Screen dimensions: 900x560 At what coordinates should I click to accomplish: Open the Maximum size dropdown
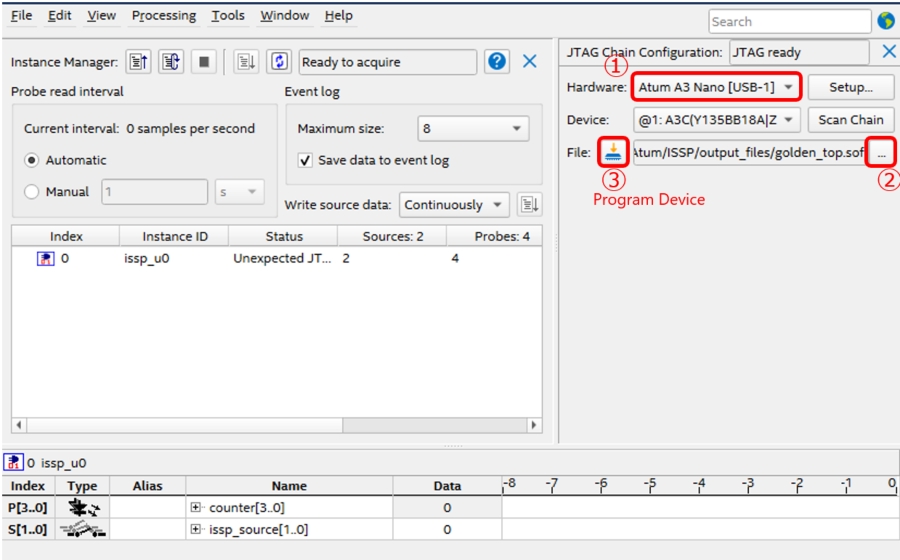click(472, 129)
